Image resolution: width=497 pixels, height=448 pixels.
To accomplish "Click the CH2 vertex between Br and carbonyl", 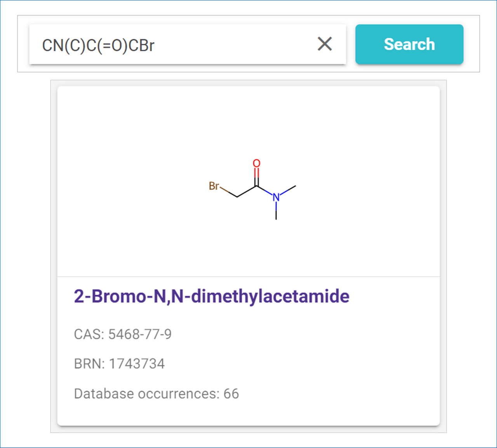I will (237, 197).
